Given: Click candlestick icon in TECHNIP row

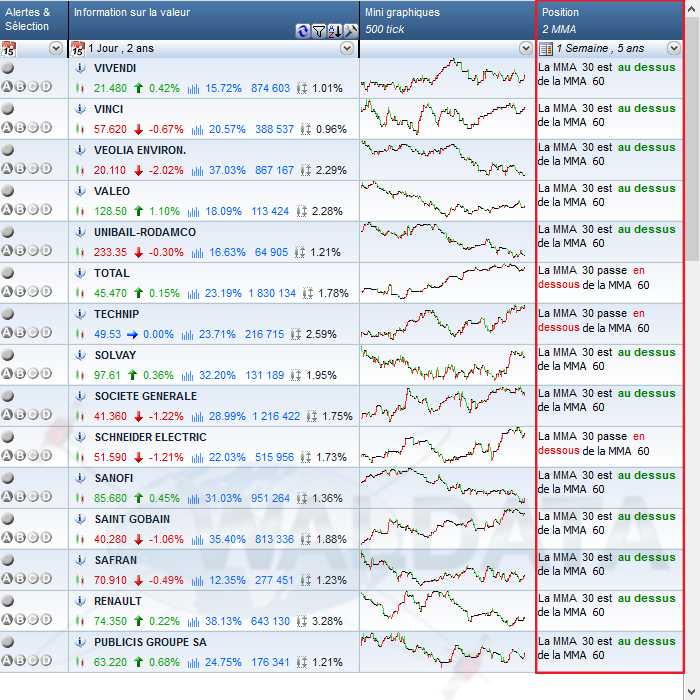Looking at the screenshot, I should 80,334.
